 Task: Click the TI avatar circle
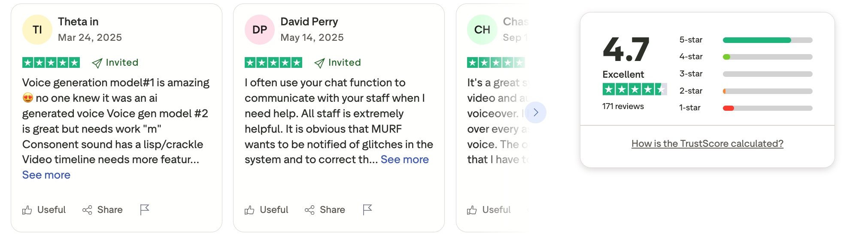pyautogui.click(x=37, y=30)
